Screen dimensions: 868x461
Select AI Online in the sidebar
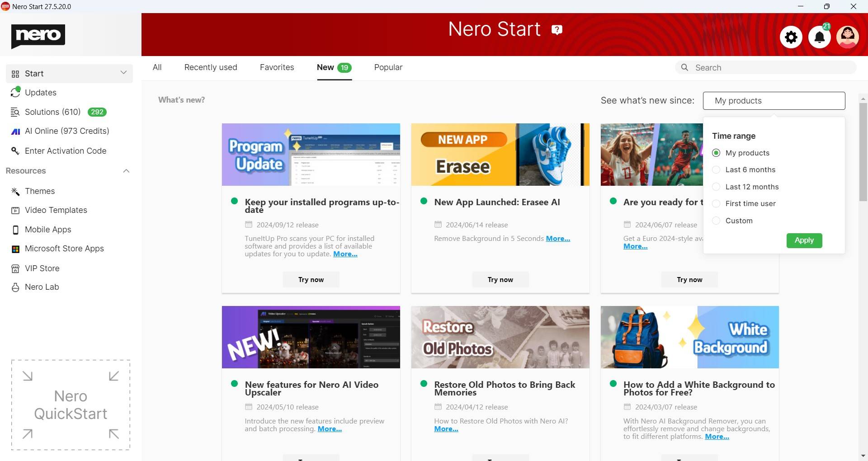click(67, 131)
